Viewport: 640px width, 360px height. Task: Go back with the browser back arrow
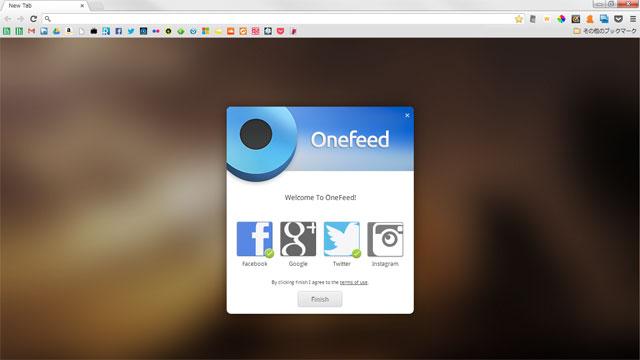8,19
